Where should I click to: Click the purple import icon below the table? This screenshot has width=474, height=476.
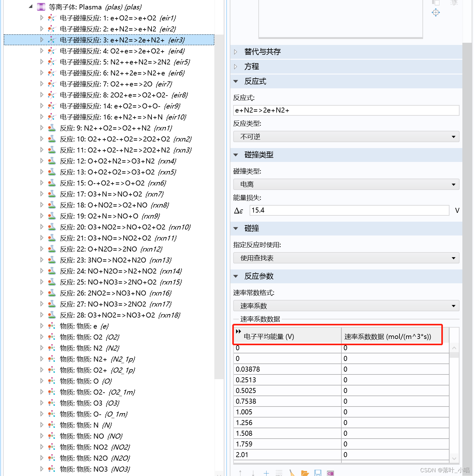pos(330,473)
